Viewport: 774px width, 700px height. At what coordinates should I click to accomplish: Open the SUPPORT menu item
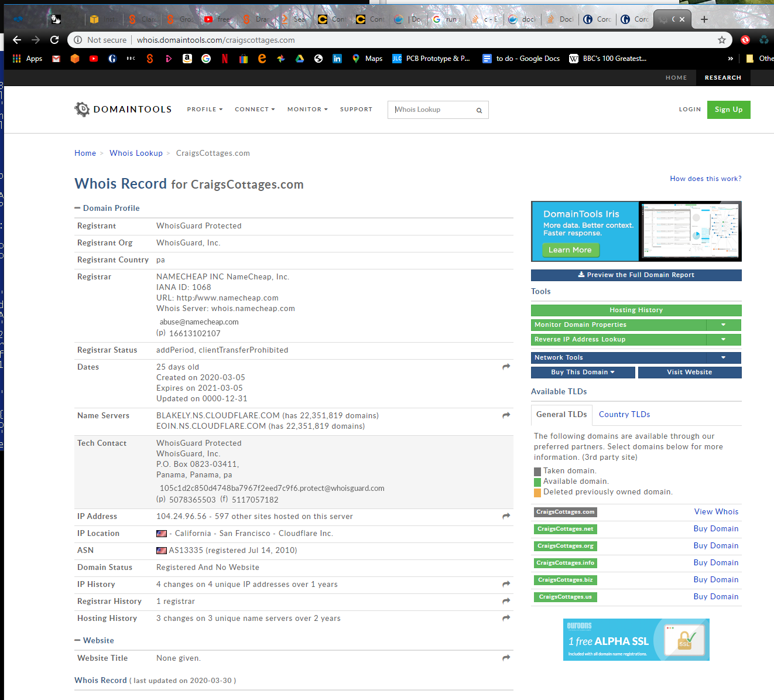356,110
